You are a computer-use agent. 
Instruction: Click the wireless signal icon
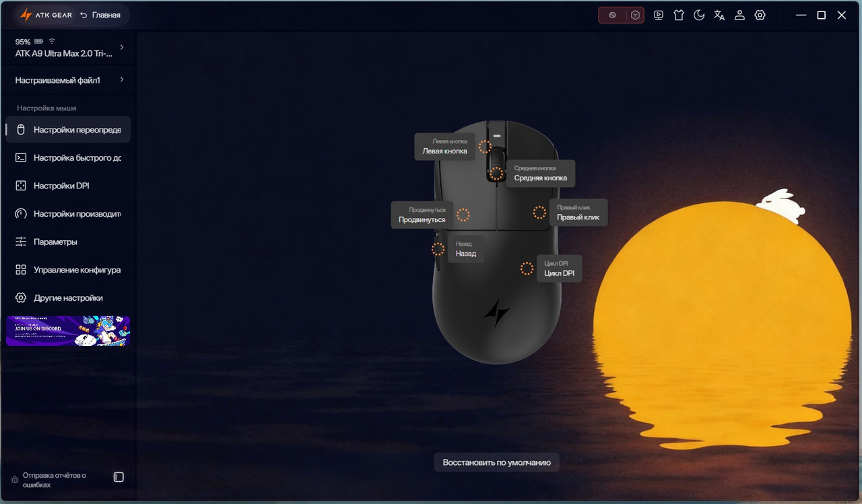[x=52, y=41]
